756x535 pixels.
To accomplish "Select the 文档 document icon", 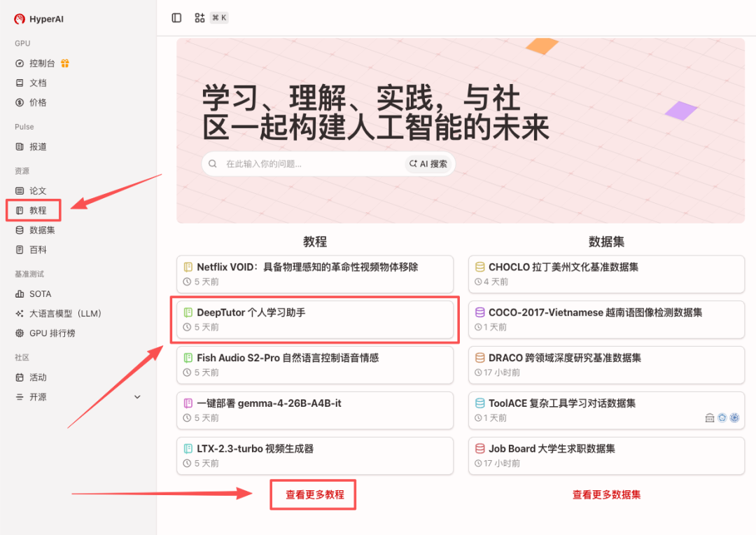I will [x=20, y=83].
